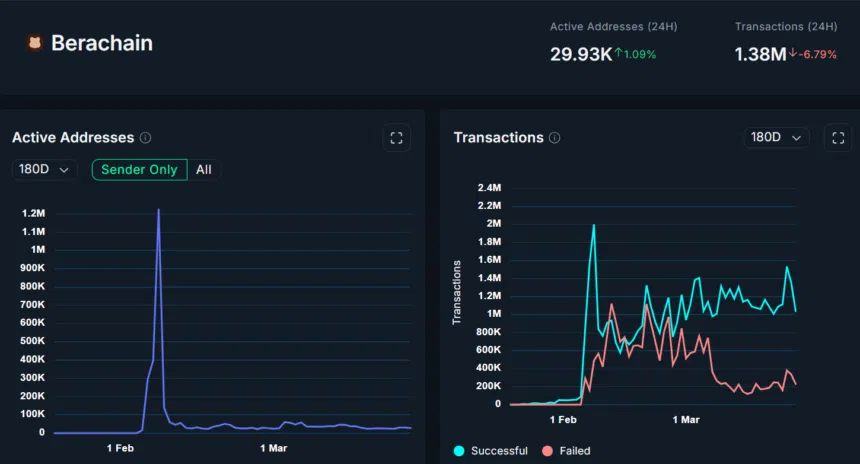The image size is (860, 464).
Task: Click the pink Failed legend dot
Action: 547,451
